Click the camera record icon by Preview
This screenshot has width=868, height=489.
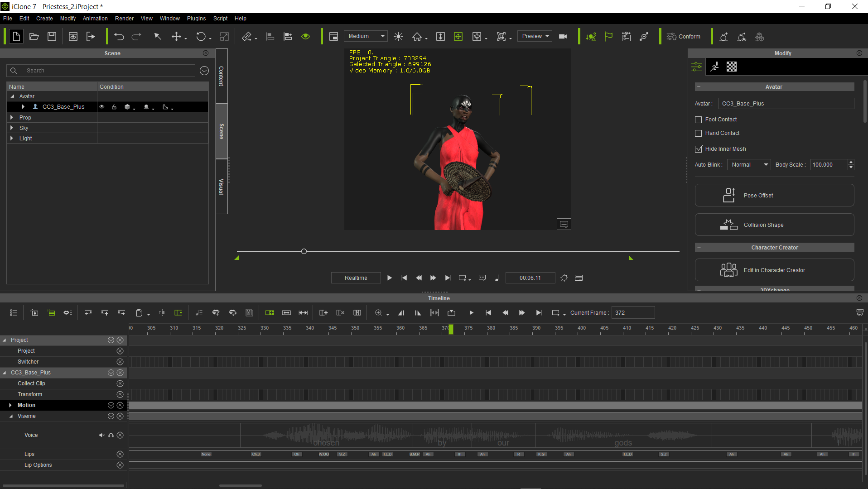coord(563,37)
